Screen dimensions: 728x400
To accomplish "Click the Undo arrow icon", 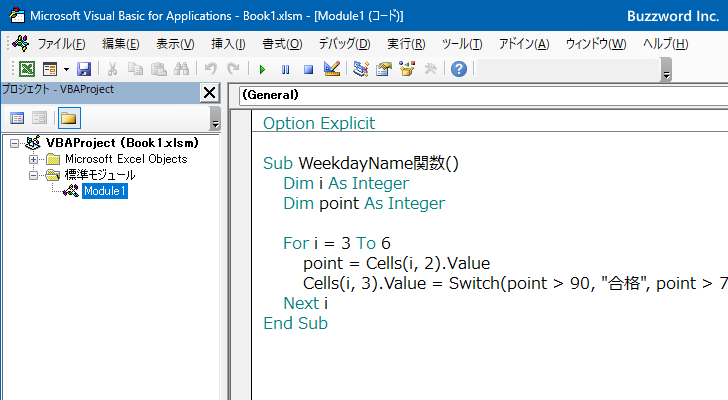I will pyautogui.click(x=210, y=69).
